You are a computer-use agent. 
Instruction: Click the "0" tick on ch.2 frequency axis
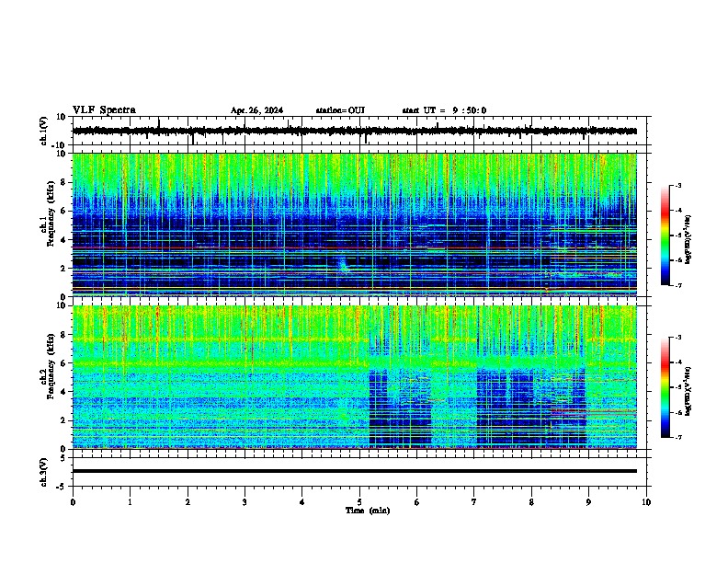point(63,449)
